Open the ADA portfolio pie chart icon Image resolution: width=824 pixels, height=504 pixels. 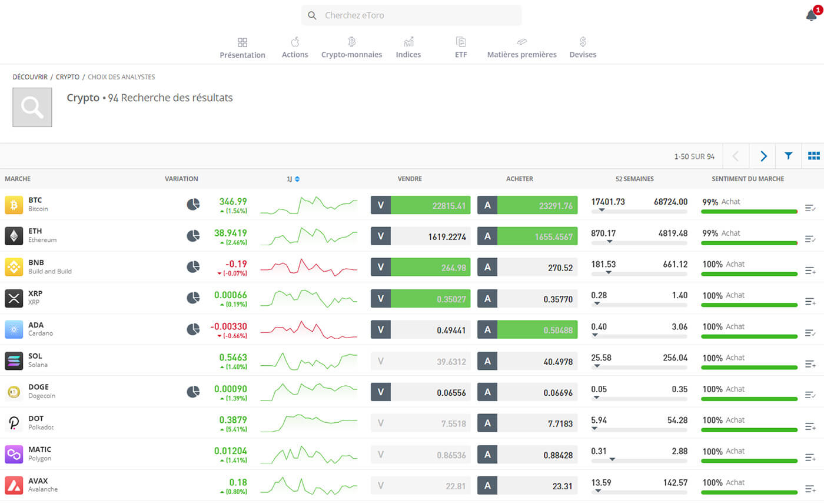193,329
